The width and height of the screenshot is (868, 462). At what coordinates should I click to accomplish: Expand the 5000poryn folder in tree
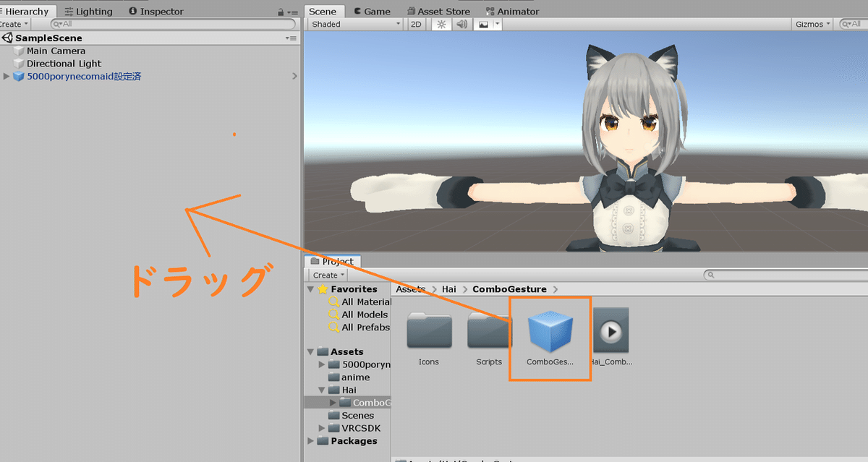click(322, 364)
